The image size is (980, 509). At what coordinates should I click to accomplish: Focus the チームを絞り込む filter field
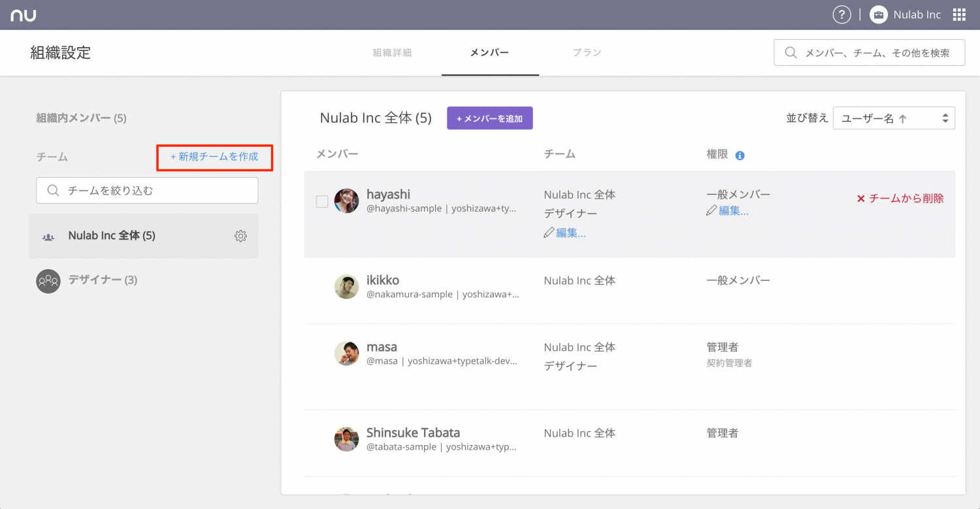147,191
